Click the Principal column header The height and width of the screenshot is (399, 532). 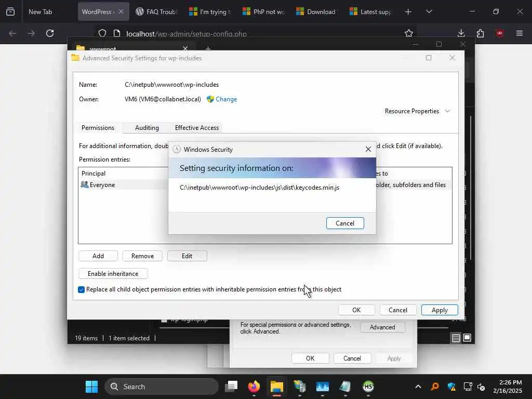coord(94,174)
